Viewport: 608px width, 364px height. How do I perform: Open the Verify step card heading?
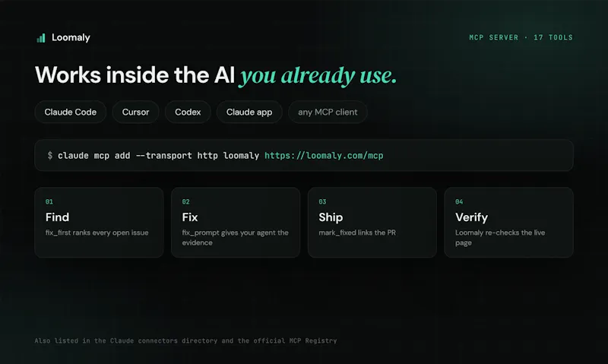coord(471,217)
